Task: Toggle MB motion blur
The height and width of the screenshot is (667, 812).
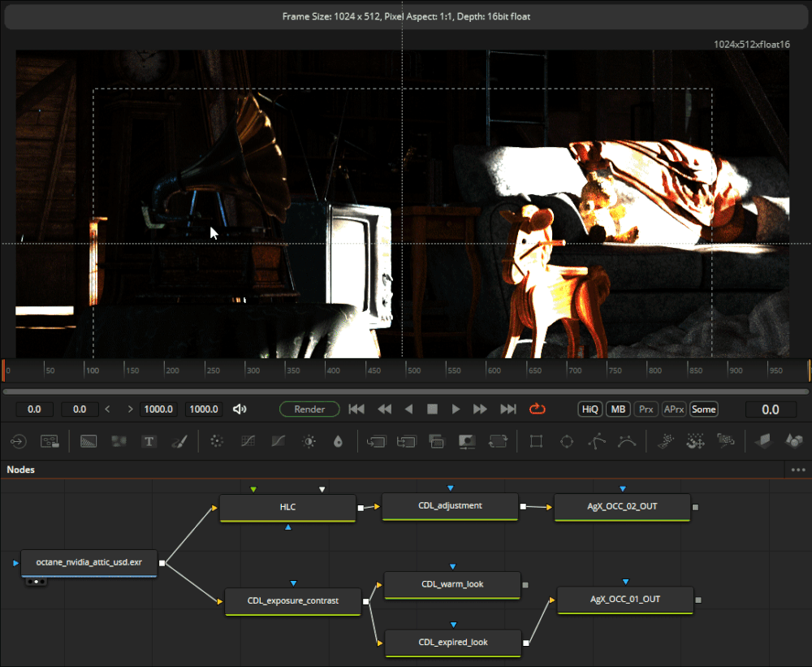Action: pyautogui.click(x=617, y=409)
